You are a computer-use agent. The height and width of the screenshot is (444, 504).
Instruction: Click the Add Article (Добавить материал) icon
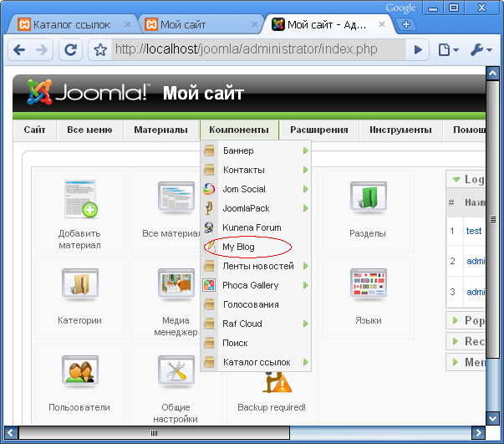coord(80,199)
